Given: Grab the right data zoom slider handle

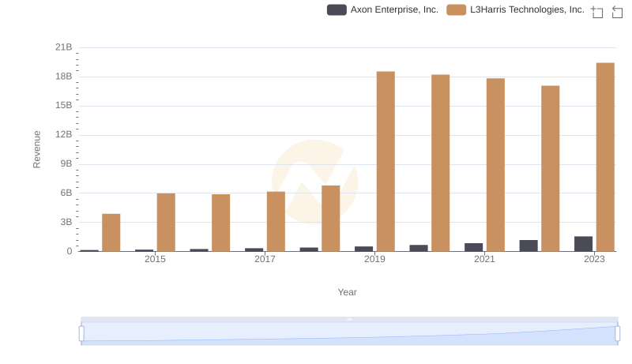Looking at the screenshot, I should 617,334.
